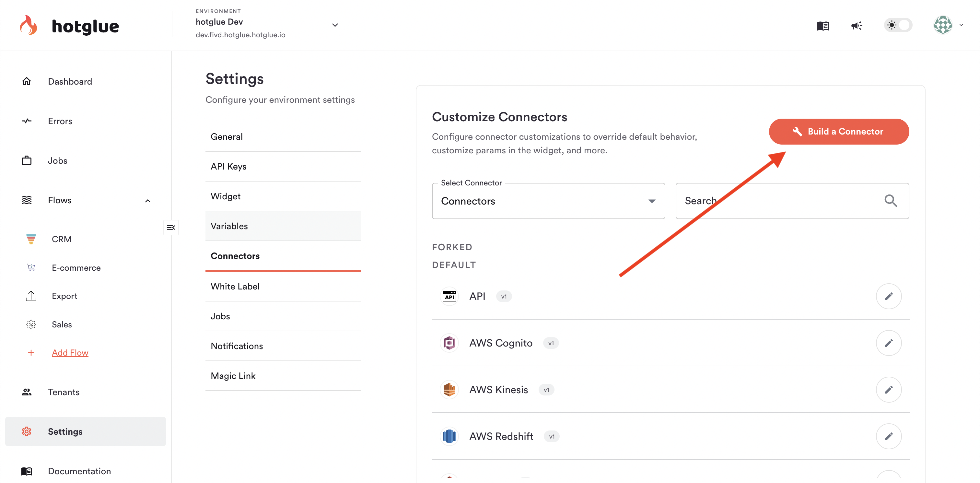Click the CRM funnel icon

[31, 239]
